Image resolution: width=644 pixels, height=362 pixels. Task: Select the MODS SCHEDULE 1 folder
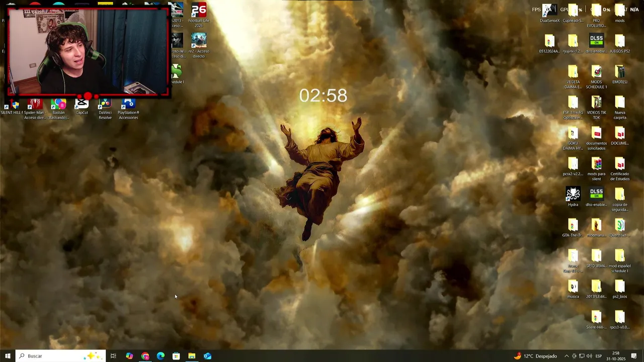click(x=596, y=77)
